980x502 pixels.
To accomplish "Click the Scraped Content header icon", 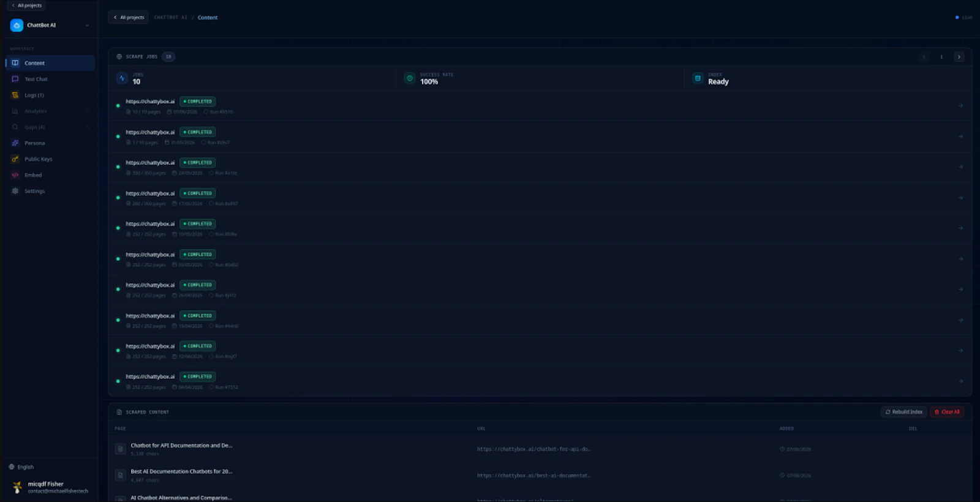I will (x=119, y=412).
